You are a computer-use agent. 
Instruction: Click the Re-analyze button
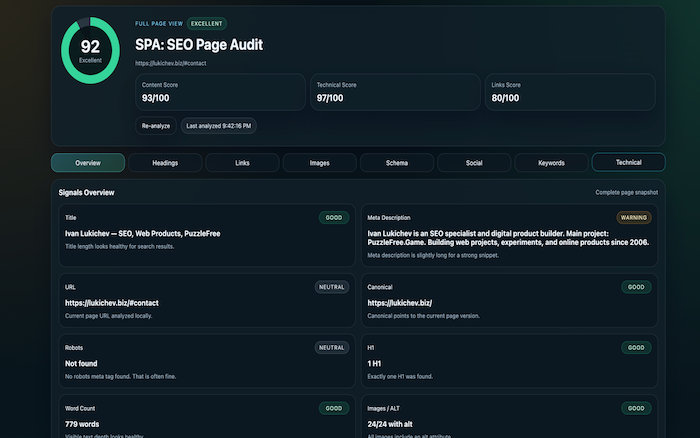pos(155,126)
